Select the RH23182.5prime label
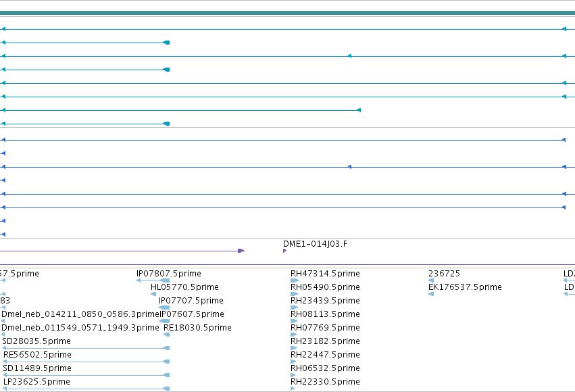Viewport: 575px width, 392px height. (325, 341)
